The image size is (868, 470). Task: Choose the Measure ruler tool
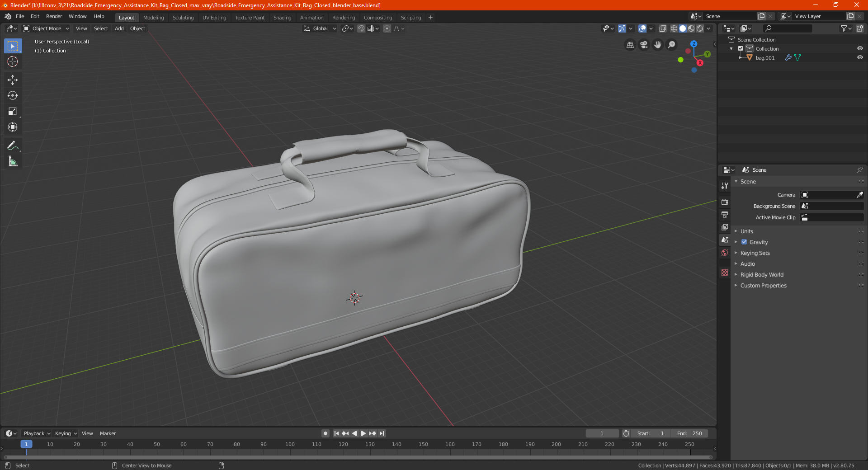(x=13, y=161)
